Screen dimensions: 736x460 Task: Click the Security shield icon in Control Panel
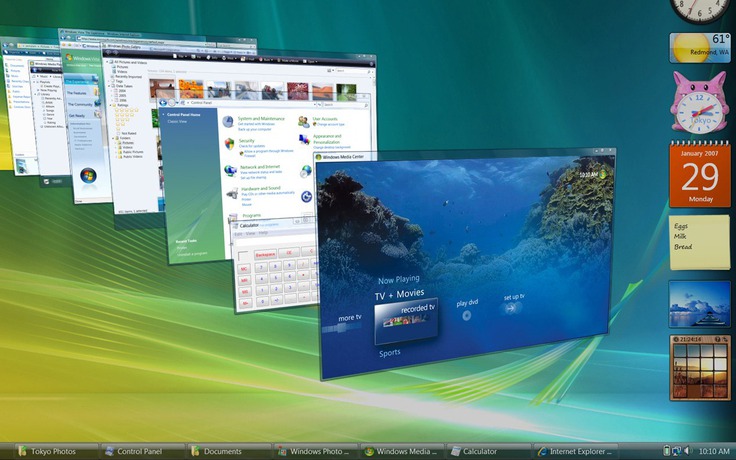[230, 144]
